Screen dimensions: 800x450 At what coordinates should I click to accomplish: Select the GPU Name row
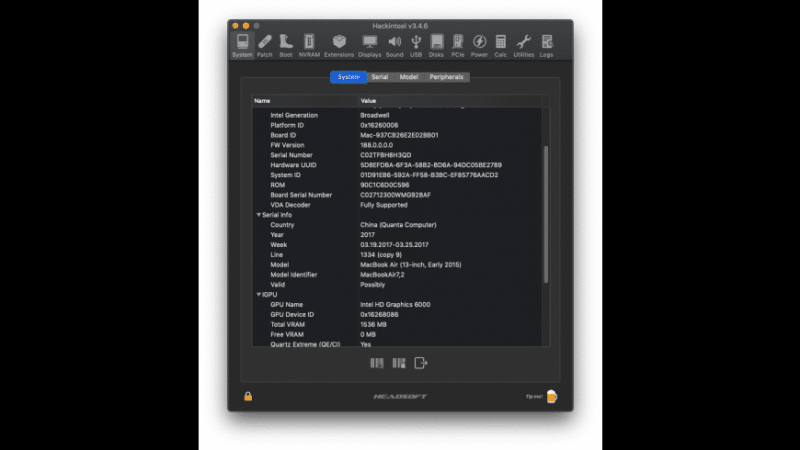396,305
